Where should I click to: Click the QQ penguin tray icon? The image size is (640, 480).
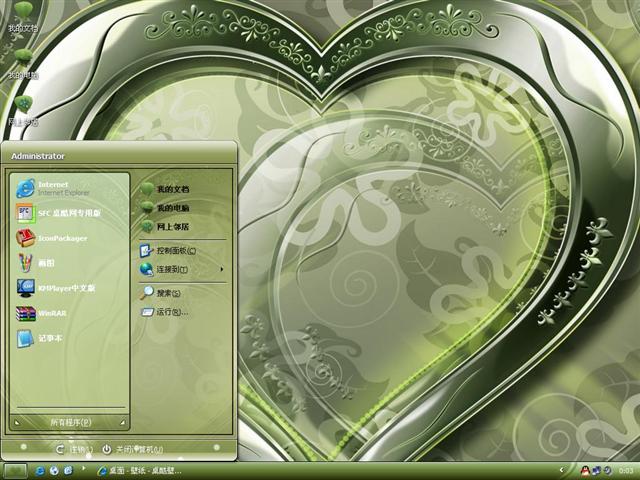click(585, 470)
